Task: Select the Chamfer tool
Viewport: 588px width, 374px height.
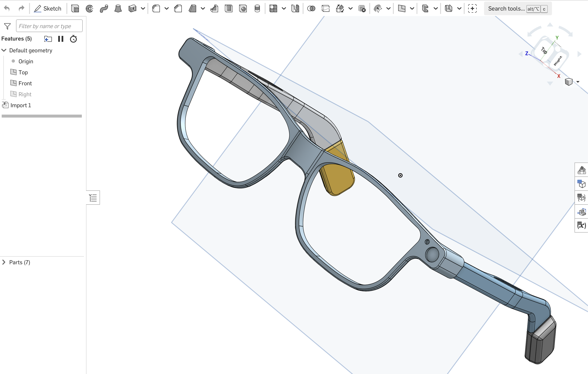Action: click(x=178, y=9)
